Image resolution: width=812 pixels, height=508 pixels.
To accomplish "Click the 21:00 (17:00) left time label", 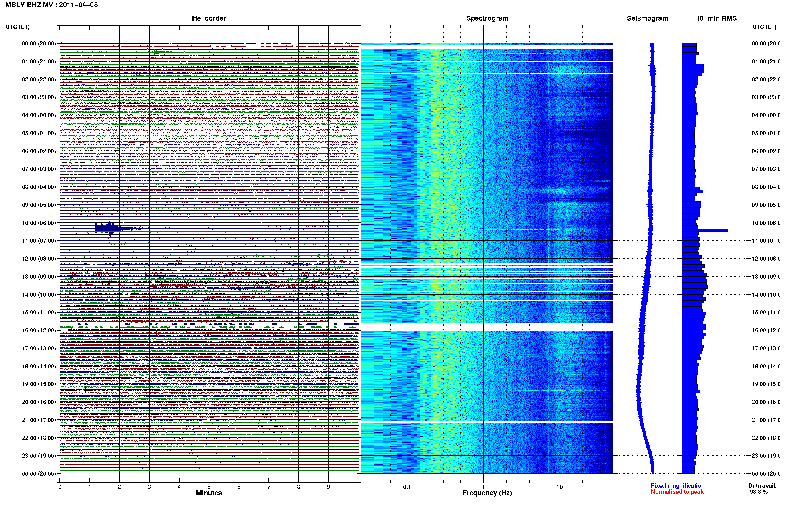I will pyautogui.click(x=39, y=420).
